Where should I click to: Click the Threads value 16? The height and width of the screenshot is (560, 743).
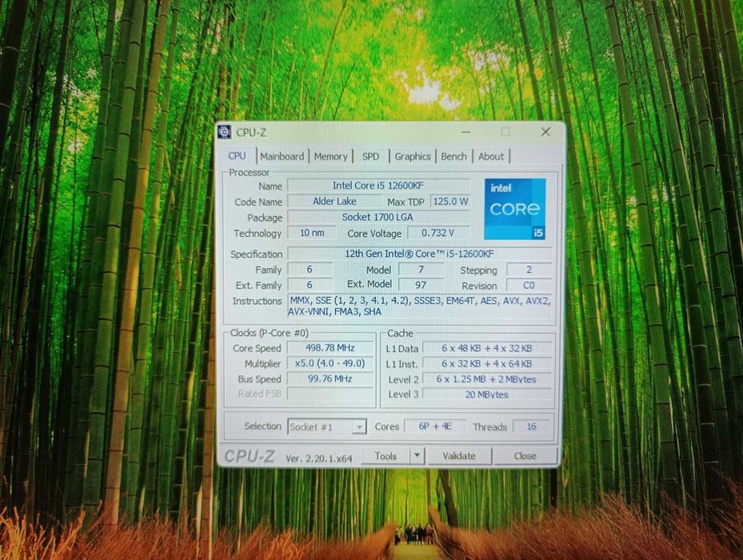tap(532, 426)
